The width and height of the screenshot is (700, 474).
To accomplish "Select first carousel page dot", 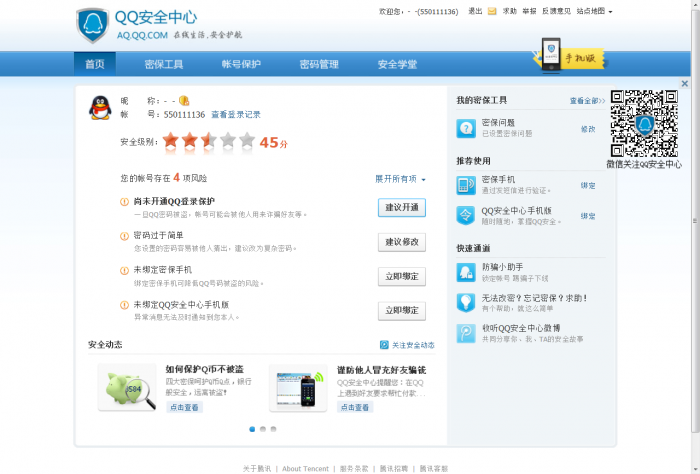I will [x=252, y=429].
